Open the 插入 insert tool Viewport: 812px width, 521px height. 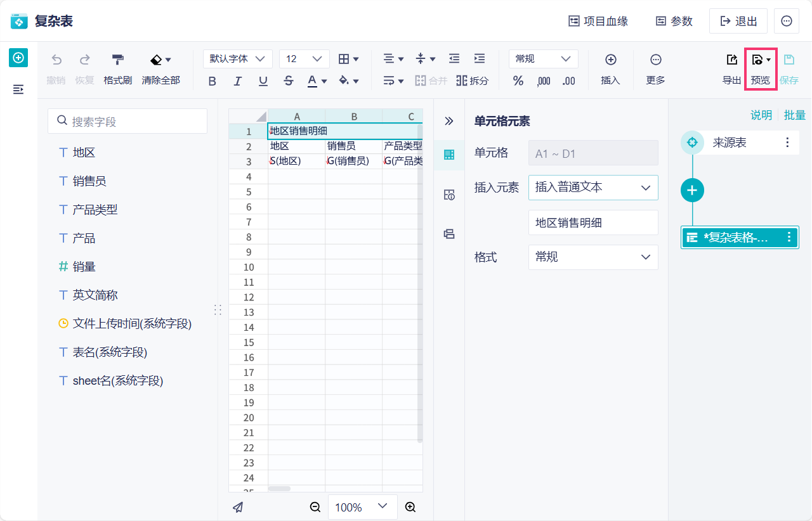(610, 69)
